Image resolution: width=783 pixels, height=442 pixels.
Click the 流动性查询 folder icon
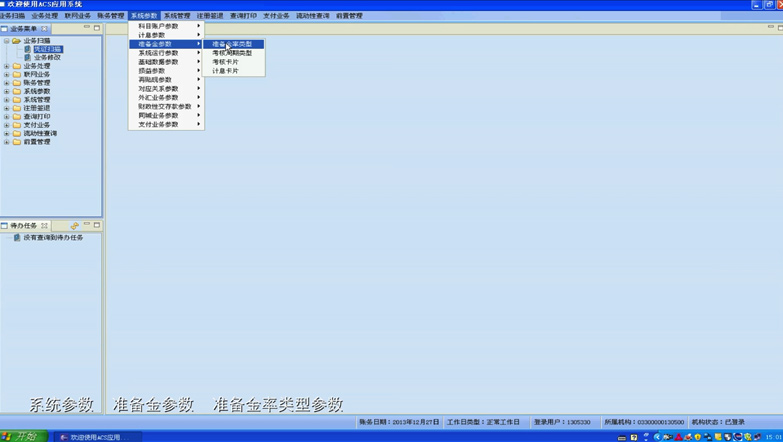coord(17,133)
